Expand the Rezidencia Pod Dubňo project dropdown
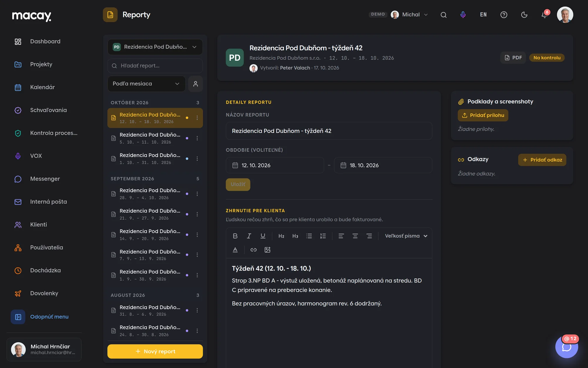Image resolution: width=588 pixels, height=368 pixels. (x=155, y=47)
